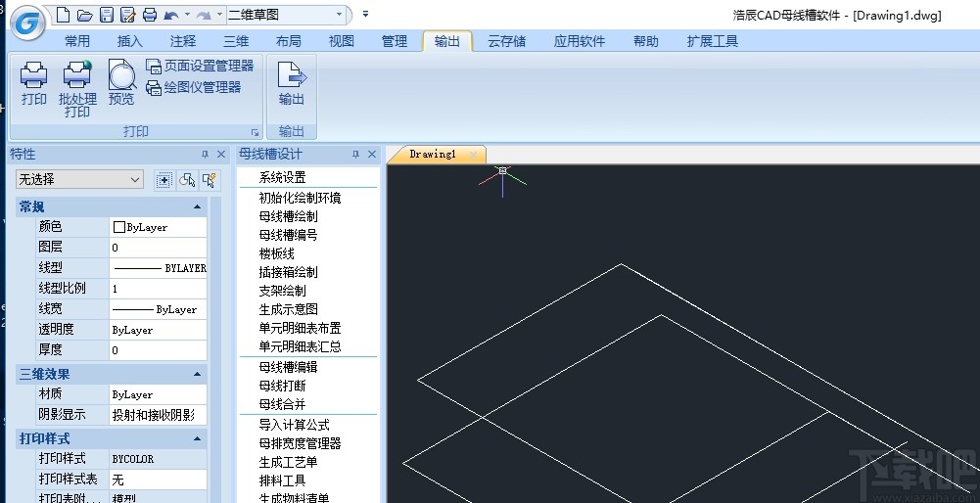Click 母排宽度管理器 entry
The height and width of the screenshot is (503, 980).
(300, 443)
